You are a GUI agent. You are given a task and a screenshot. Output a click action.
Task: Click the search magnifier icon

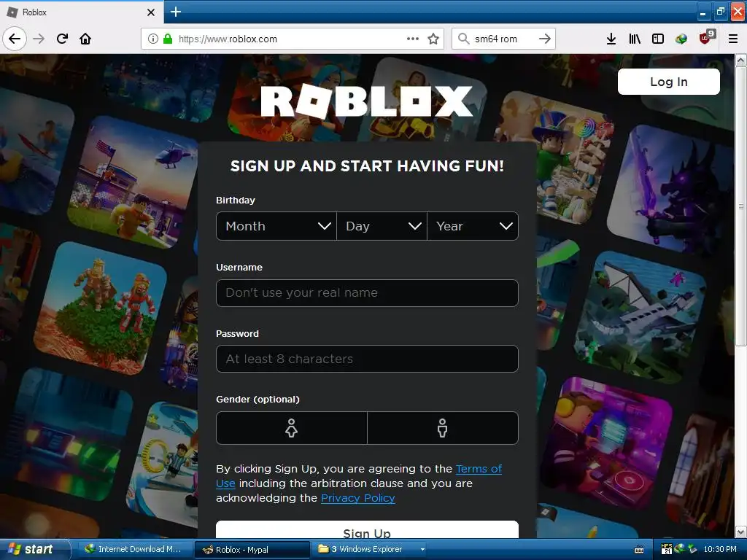pyautogui.click(x=463, y=38)
